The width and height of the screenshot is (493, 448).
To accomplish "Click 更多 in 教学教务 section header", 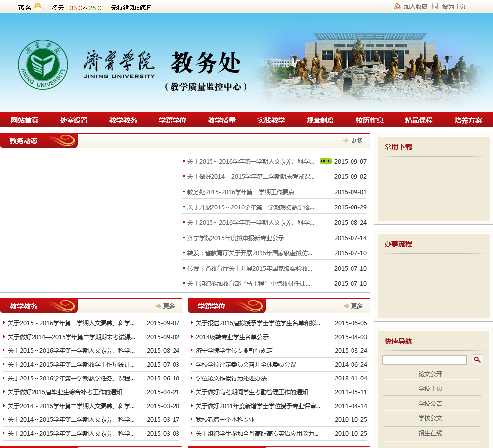I will (169, 306).
